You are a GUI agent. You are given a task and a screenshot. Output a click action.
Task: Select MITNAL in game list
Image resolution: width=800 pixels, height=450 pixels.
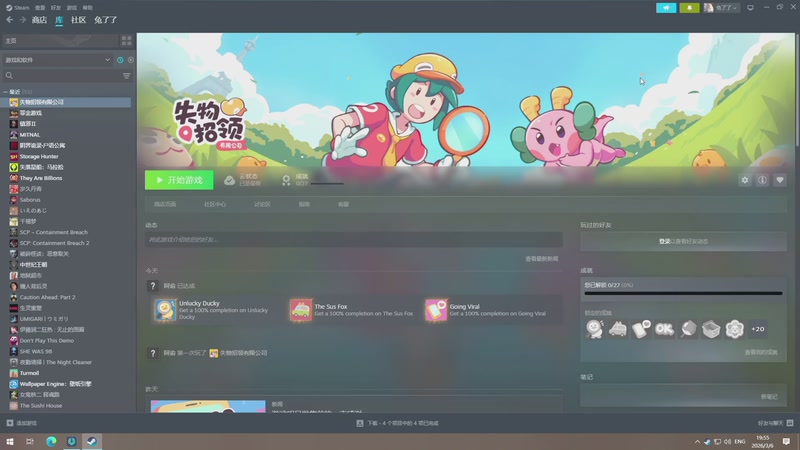[x=30, y=135]
